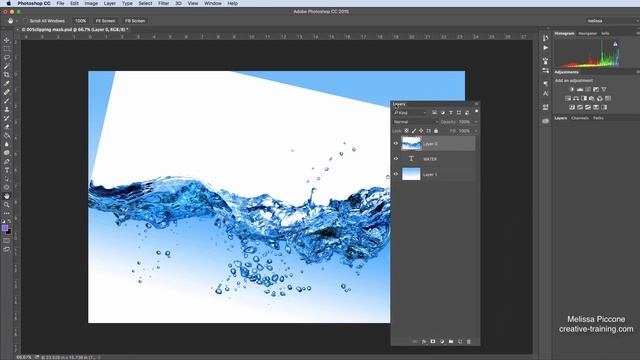The height and width of the screenshot is (360, 640).
Task: Select the WATER type layer thumbnail
Action: 411,159
